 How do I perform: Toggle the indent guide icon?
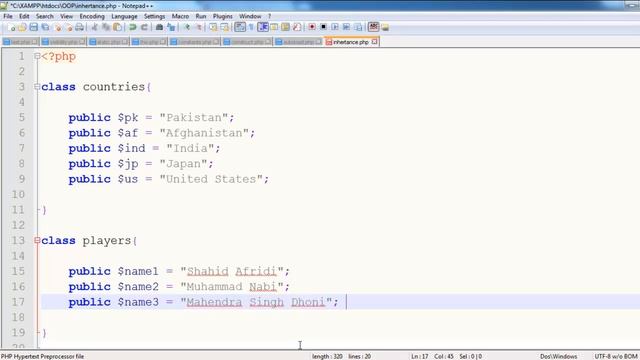pyautogui.click(x=263, y=27)
